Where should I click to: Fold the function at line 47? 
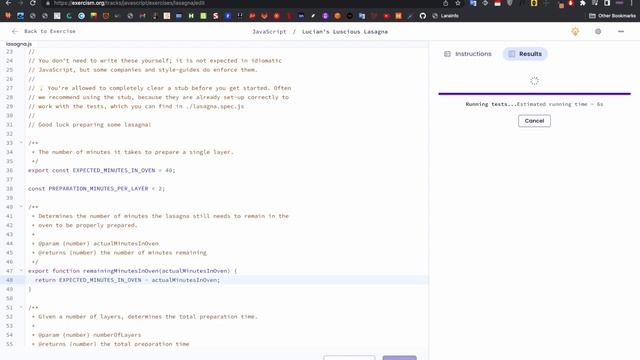click(21, 271)
